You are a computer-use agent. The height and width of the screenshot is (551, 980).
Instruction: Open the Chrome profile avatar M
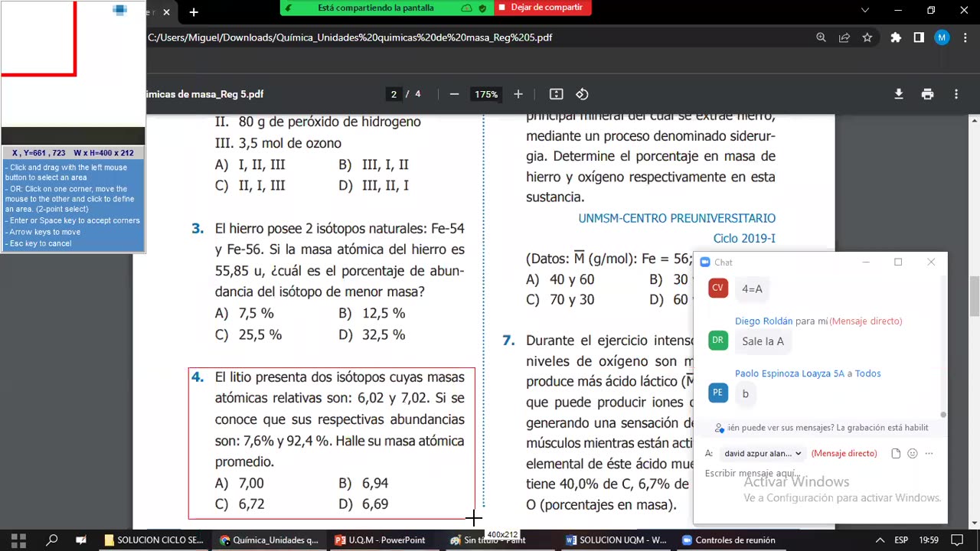942,37
